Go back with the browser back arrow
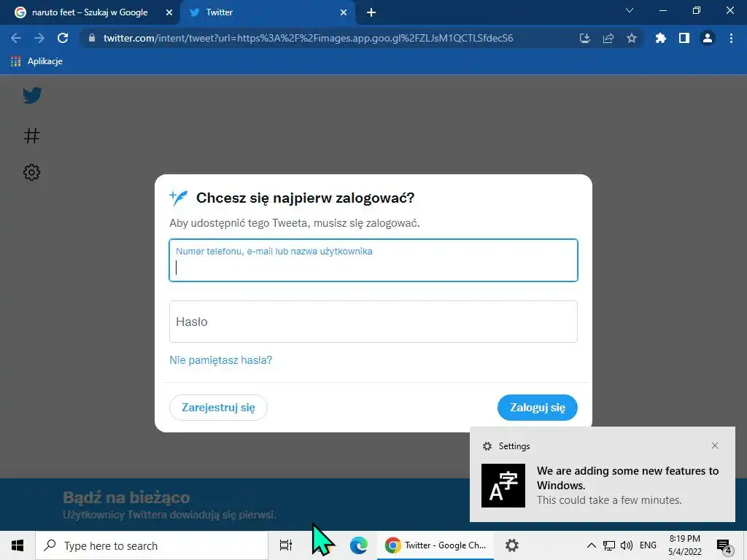 pos(16,38)
